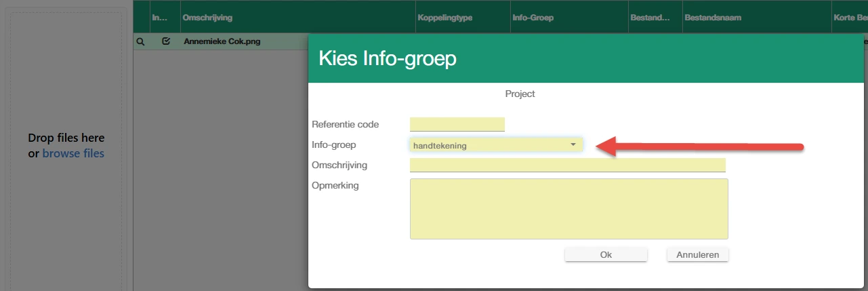Image resolution: width=868 pixels, height=291 pixels.
Task: Click the Omschrijving text field in the dialog
Action: [x=567, y=165]
